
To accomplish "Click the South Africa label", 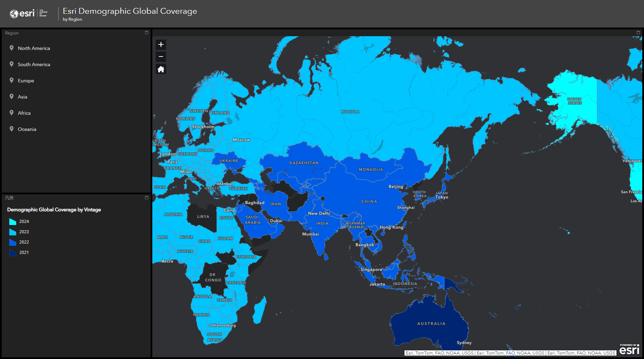I will pyautogui.click(x=215, y=337).
